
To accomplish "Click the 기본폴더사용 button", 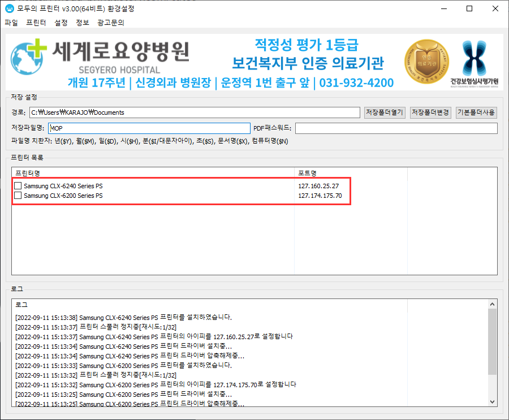I will pyautogui.click(x=475, y=112).
